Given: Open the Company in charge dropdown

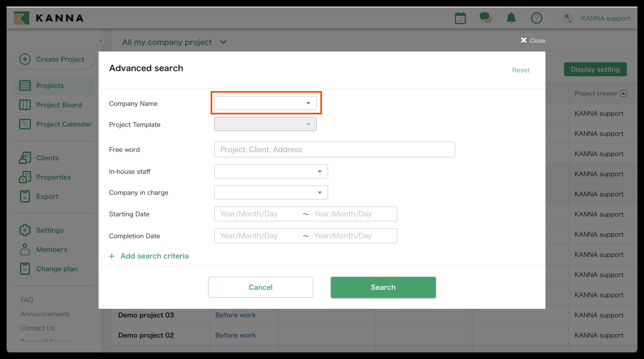Looking at the screenshot, I should point(271,192).
